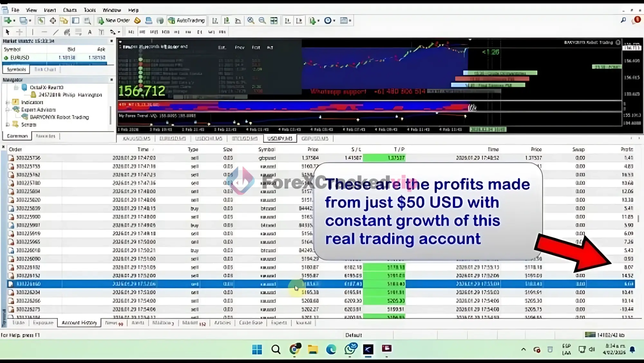
Task: Open the search magnifier icon
Action: click(623, 20)
